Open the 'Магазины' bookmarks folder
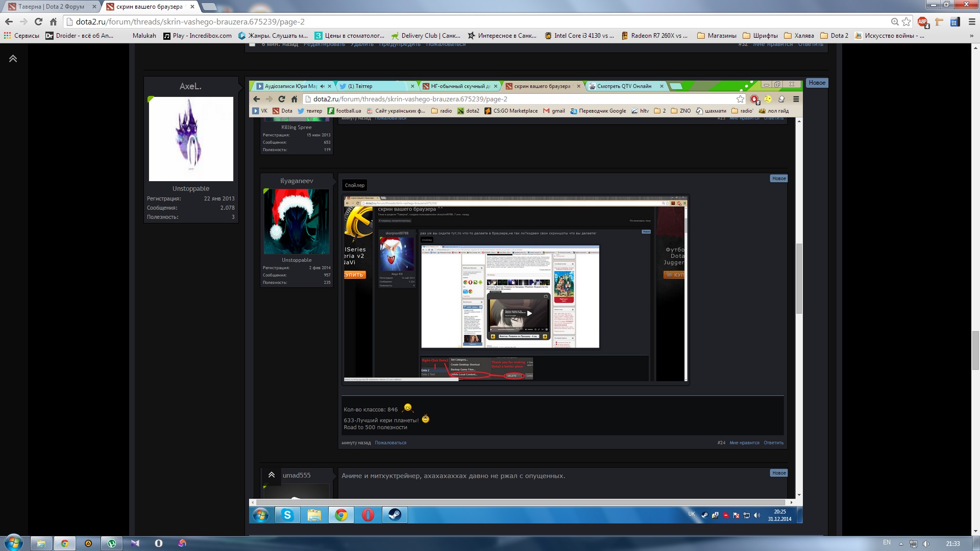The width and height of the screenshot is (980, 551). 717,36
